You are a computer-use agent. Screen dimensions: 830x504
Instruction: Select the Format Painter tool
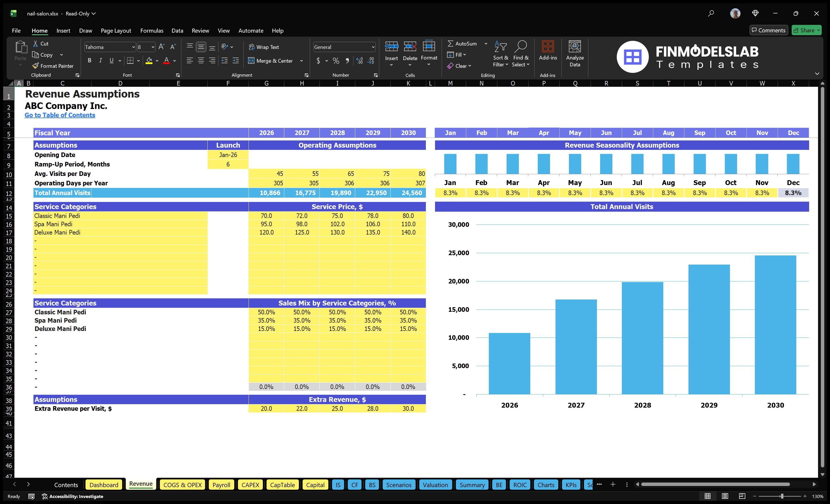[x=53, y=66]
